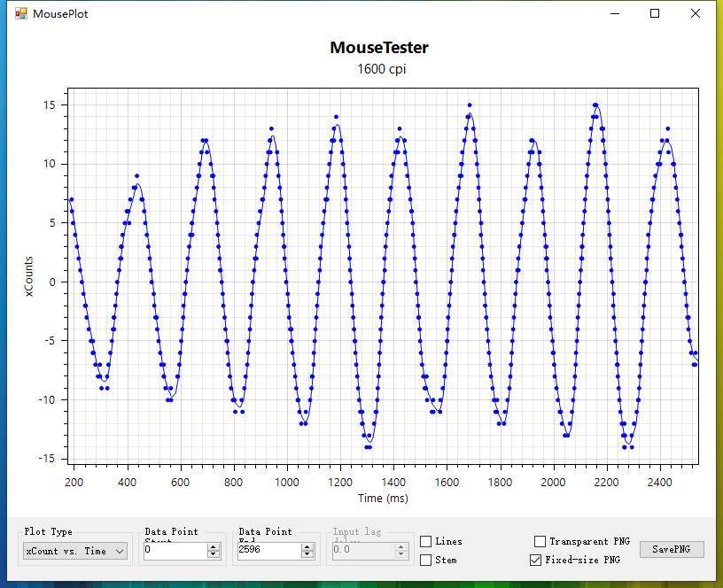Uncheck the Fixed-size PNG checkbox
Screen dimensions: 723x588
point(535,560)
